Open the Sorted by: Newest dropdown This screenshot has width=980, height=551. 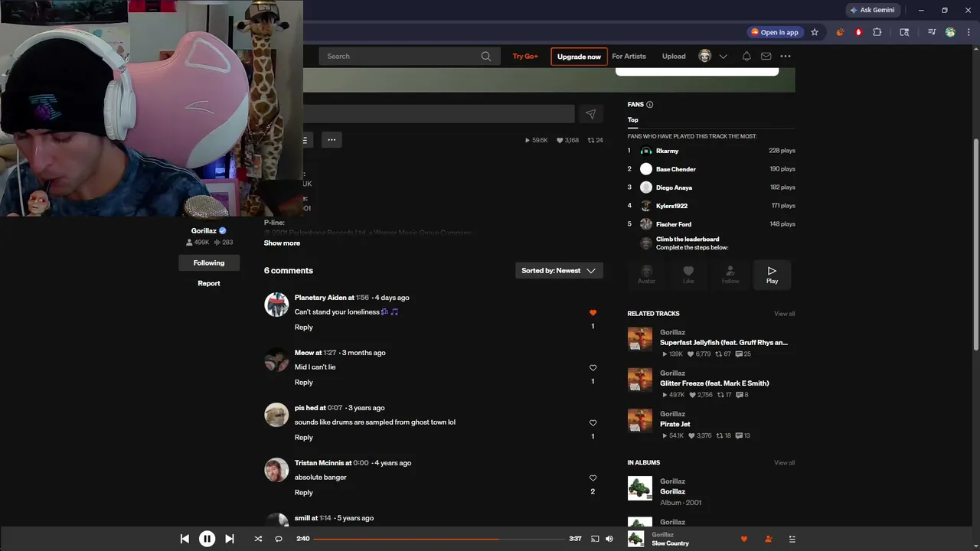(x=559, y=270)
